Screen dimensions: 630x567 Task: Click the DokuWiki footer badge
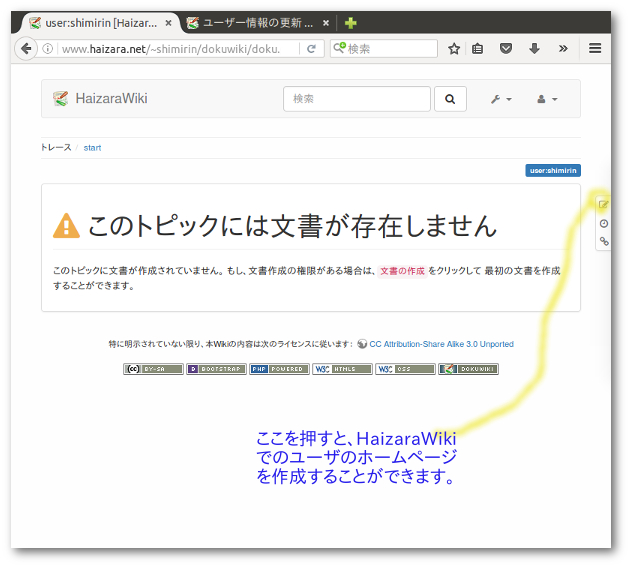pyautogui.click(x=468, y=369)
